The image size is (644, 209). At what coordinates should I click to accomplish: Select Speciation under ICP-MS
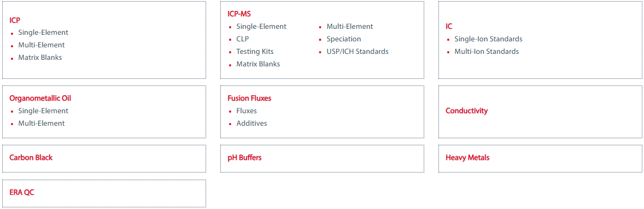coord(344,39)
